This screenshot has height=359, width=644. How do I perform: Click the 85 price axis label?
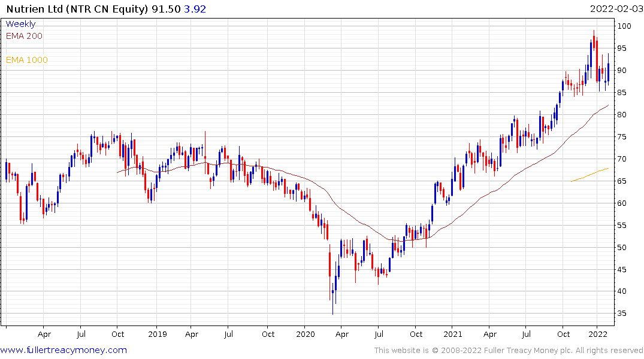tap(622, 92)
